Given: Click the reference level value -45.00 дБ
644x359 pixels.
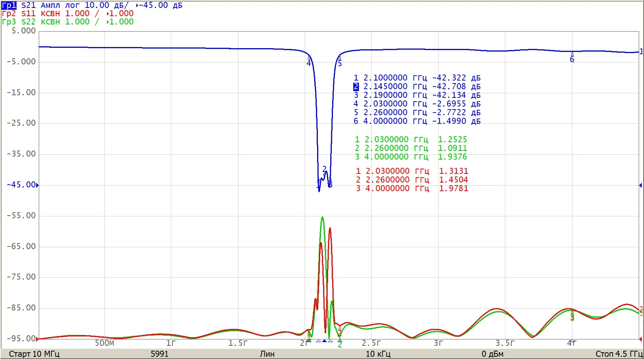Looking at the screenshot, I should [x=161, y=5].
